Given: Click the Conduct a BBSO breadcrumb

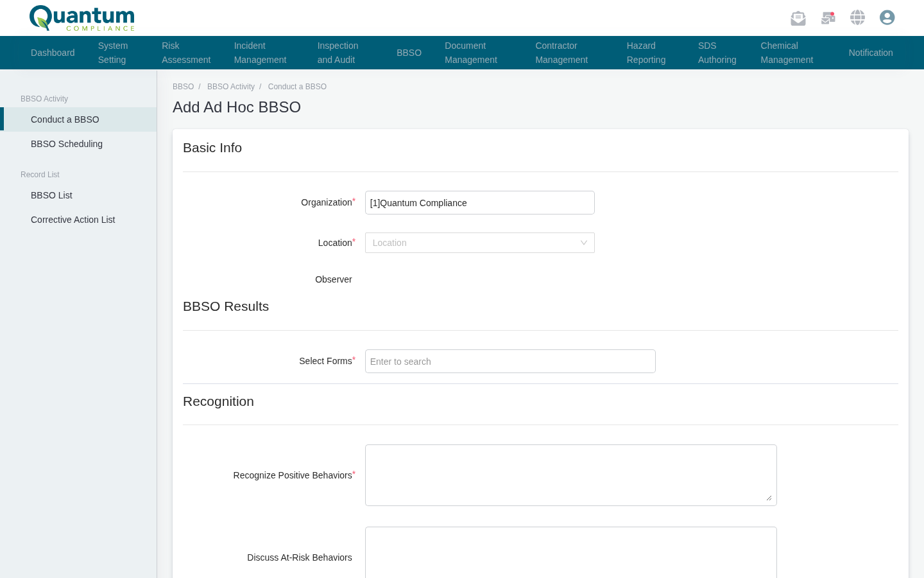Looking at the screenshot, I should click(297, 87).
